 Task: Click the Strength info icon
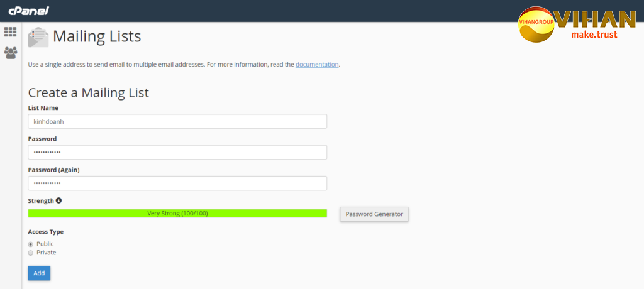pos(59,200)
